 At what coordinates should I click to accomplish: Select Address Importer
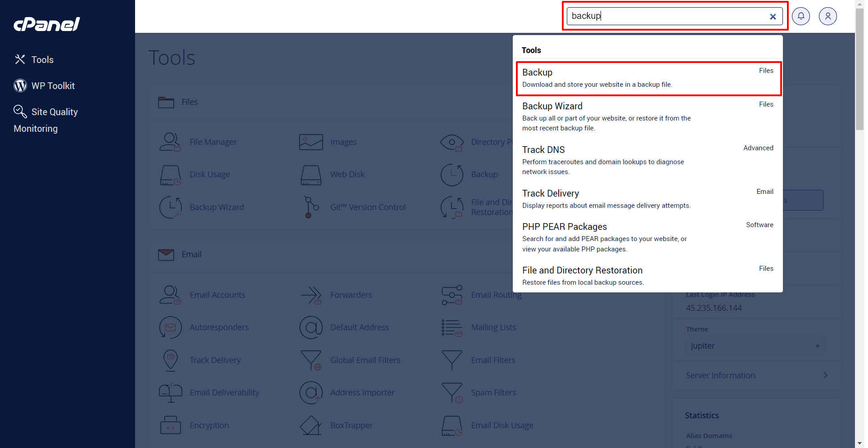coord(362,392)
